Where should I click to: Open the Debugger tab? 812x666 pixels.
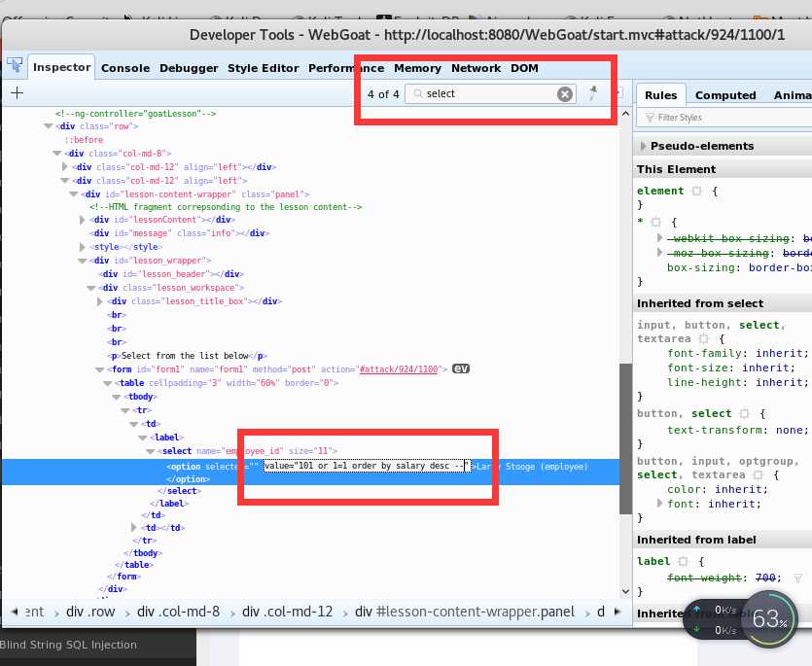[189, 68]
